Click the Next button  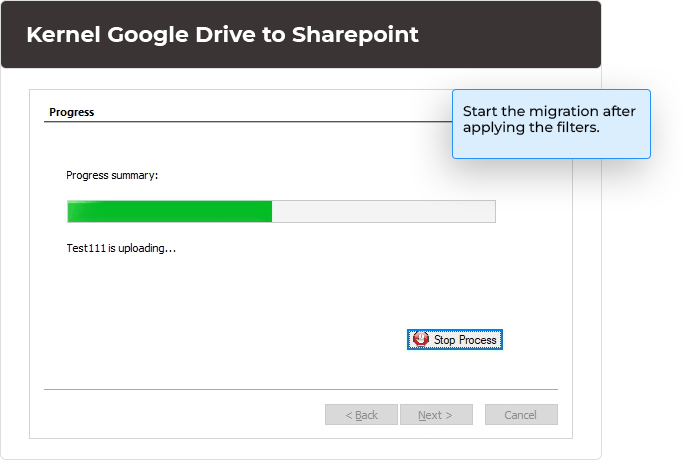pyautogui.click(x=436, y=415)
